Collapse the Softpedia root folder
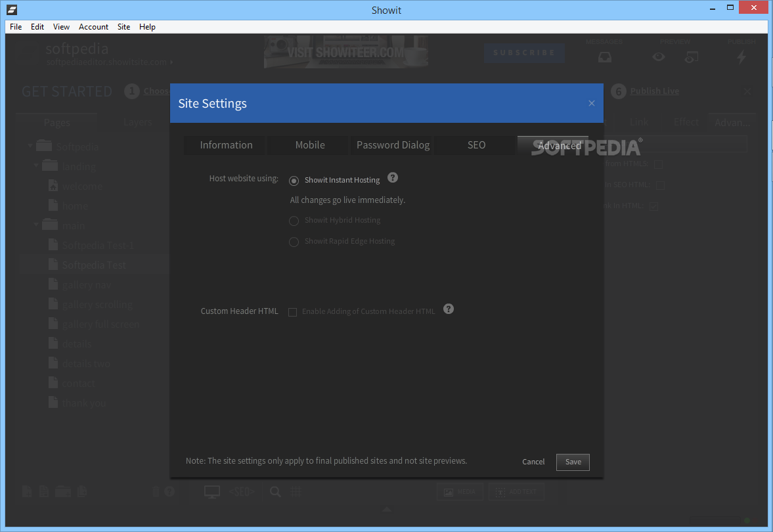 pyautogui.click(x=30, y=146)
